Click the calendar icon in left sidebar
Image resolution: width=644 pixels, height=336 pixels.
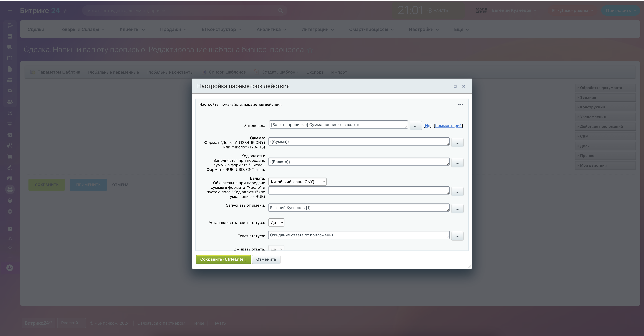(x=10, y=58)
